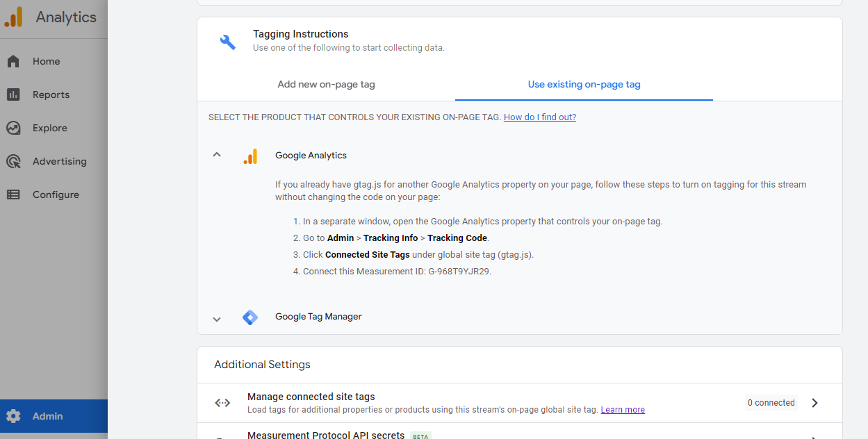Screen dimensions: 868x439
Task: Open the Home section icon
Action: 13,61
